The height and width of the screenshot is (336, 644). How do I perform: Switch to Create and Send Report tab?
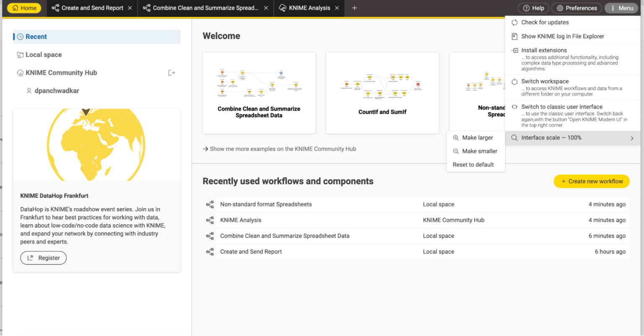click(x=92, y=8)
